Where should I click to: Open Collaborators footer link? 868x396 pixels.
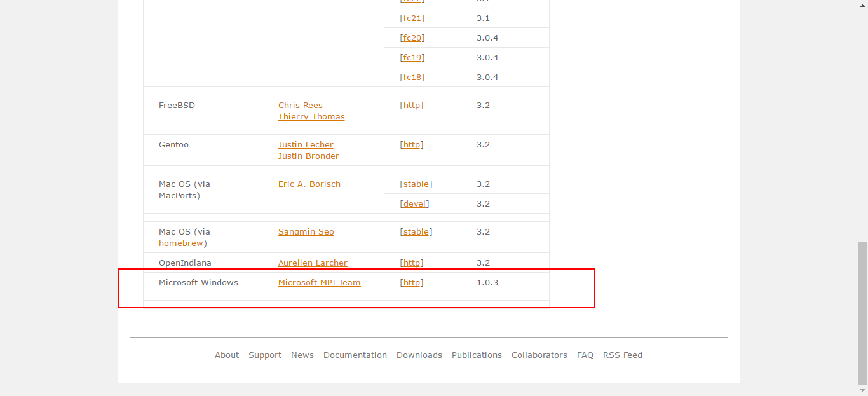coord(539,355)
